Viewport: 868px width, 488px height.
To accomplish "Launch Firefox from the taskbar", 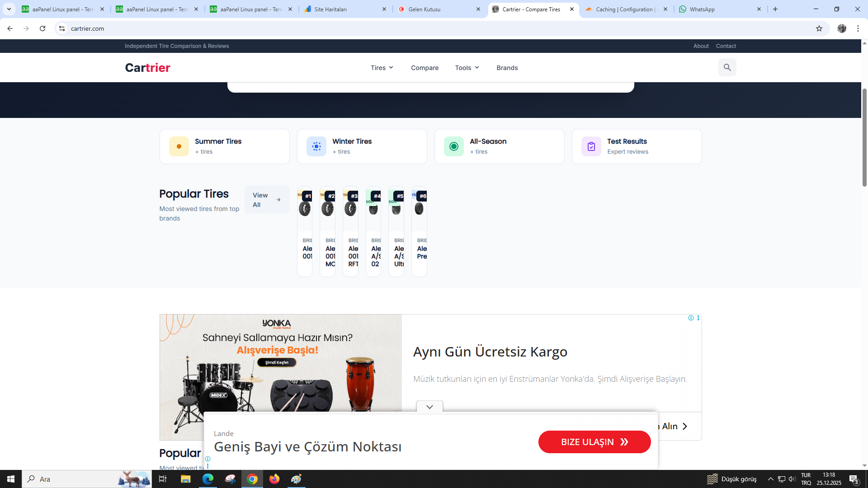I will coord(274,479).
